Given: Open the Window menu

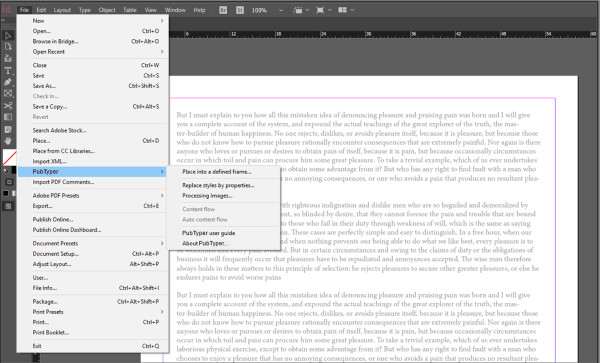Looking at the screenshot, I should point(175,10).
